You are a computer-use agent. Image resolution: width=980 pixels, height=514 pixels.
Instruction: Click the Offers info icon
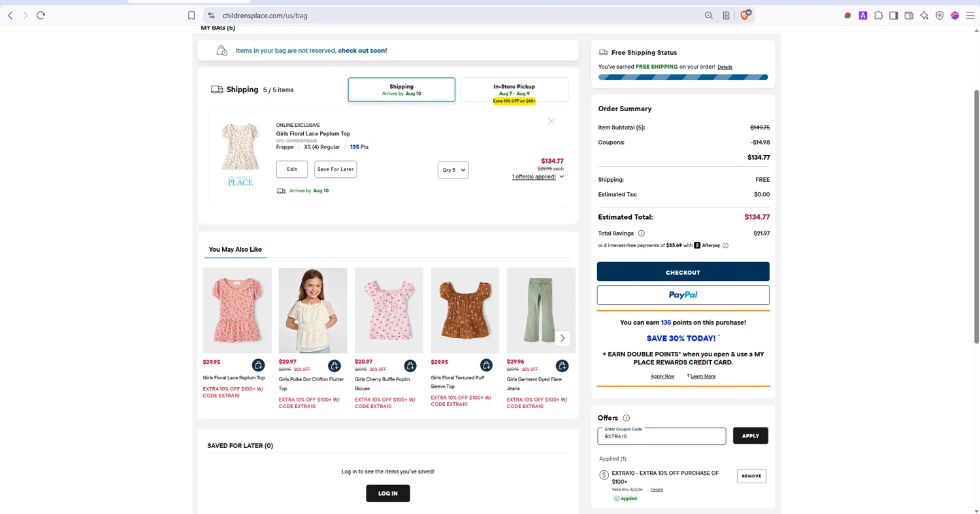pyautogui.click(x=626, y=418)
